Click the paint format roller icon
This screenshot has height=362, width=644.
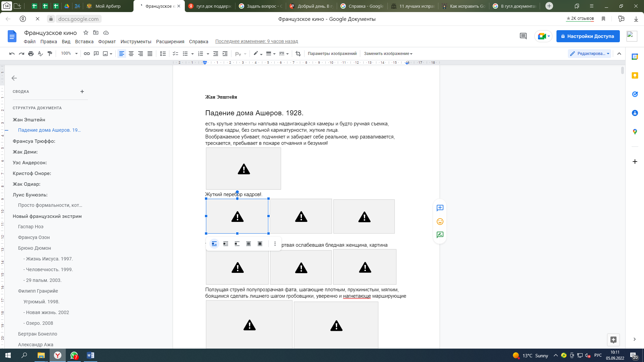tap(50, 54)
